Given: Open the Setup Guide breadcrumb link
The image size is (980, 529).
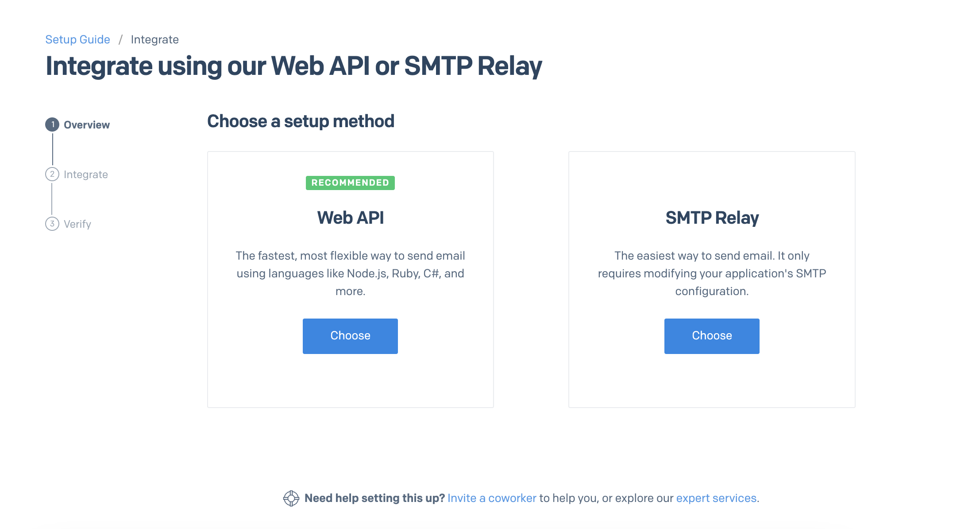Looking at the screenshot, I should (77, 39).
